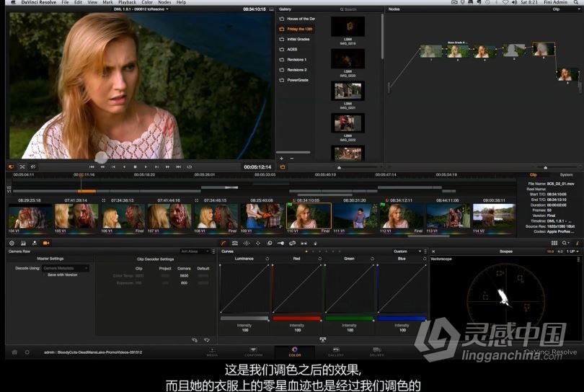
Task: Adjust the Red intensity slider bar
Action: pos(296,318)
